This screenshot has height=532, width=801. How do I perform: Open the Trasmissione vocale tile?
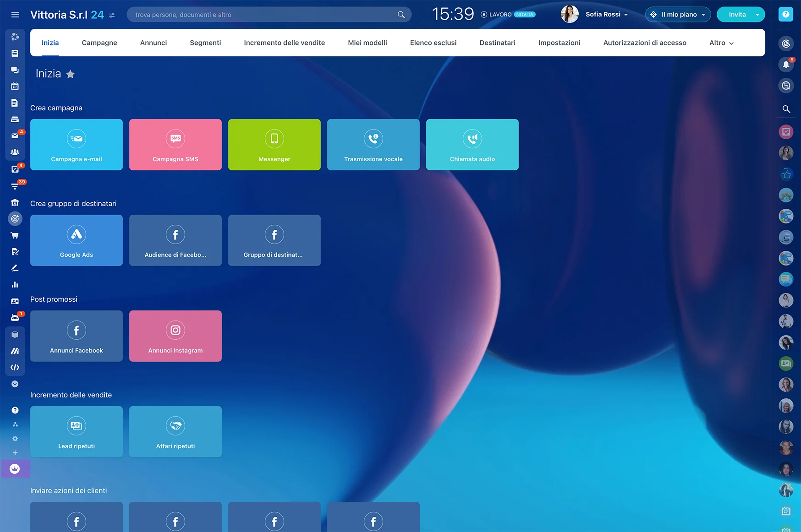click(373, 145)
